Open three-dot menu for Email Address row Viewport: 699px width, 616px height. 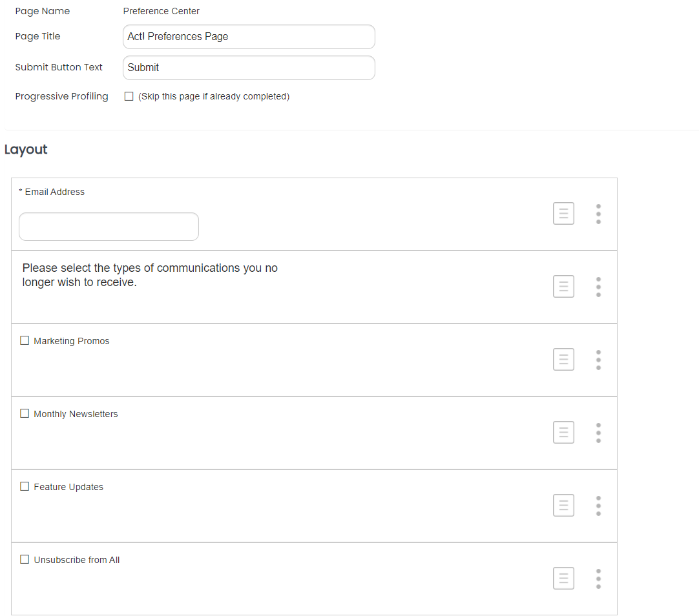[598, 214]
